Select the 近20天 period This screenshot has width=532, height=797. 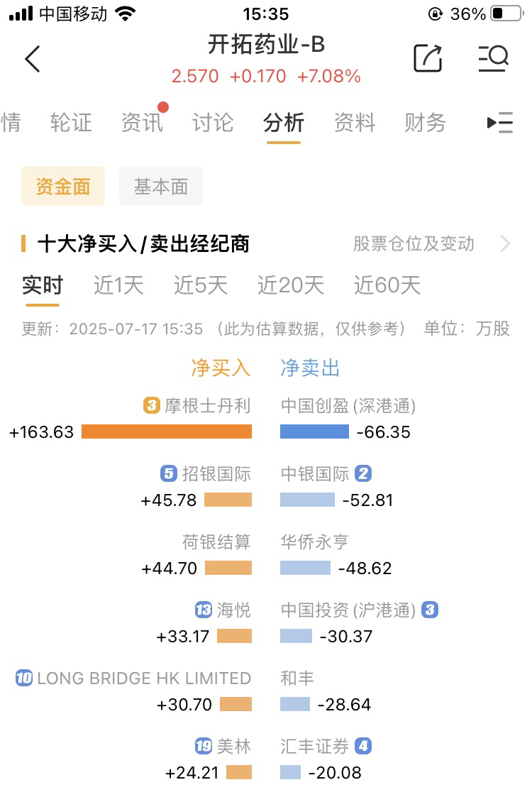pyautogui.click(x=291, y=285)
